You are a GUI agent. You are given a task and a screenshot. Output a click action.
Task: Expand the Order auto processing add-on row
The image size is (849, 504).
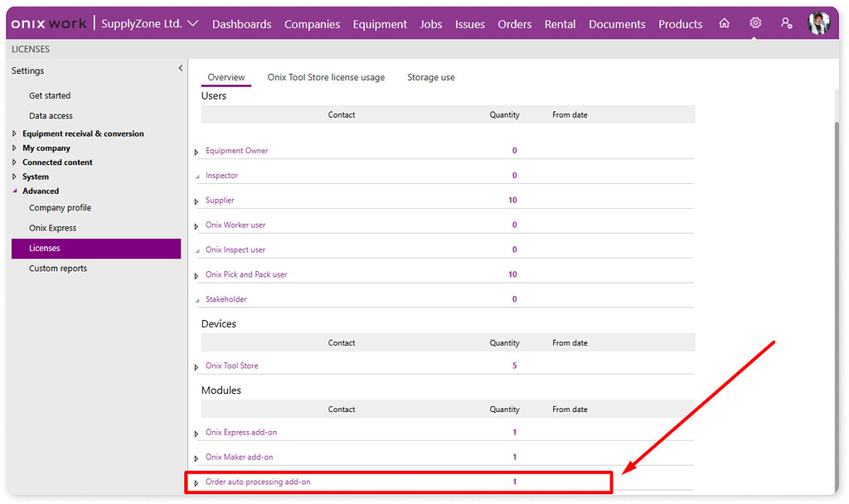(x=196, y=481)
